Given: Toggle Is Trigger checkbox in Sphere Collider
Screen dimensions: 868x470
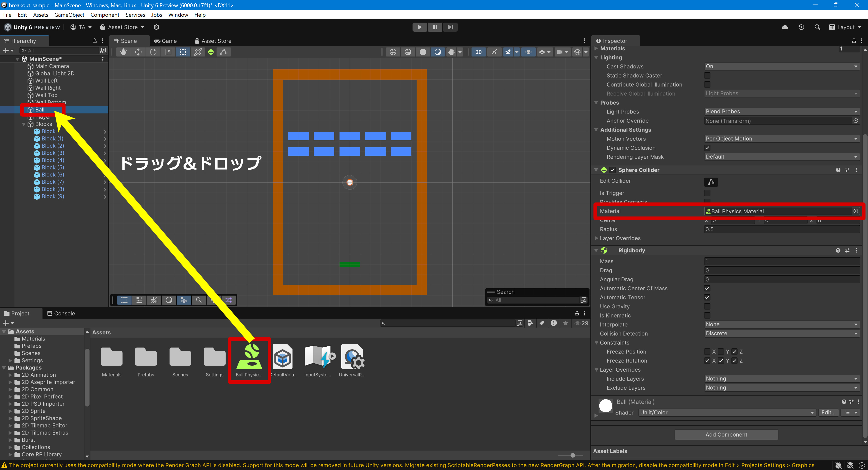Looking at the screenshot, I should pos(707,193).
